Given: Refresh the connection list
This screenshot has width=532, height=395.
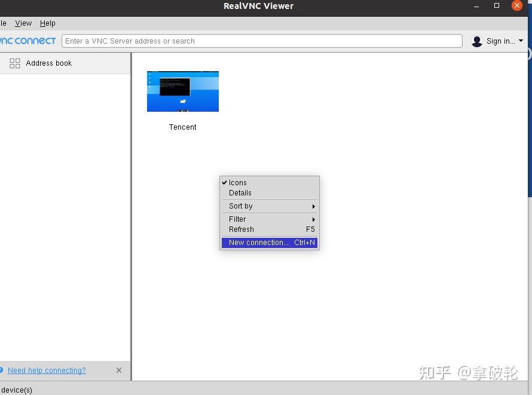Looking at the screenshot, I should (241, 229).
